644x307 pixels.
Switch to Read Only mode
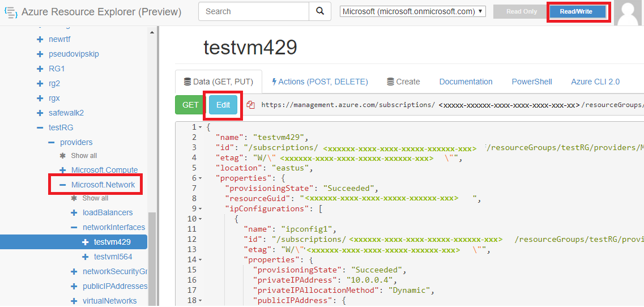pyautogui.click(x=521, y=12)
